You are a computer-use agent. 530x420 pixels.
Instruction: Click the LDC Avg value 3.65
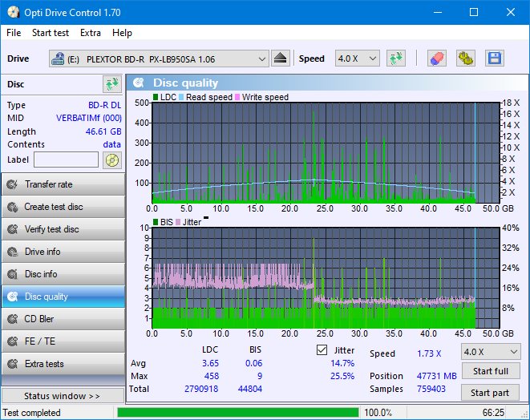211,363
